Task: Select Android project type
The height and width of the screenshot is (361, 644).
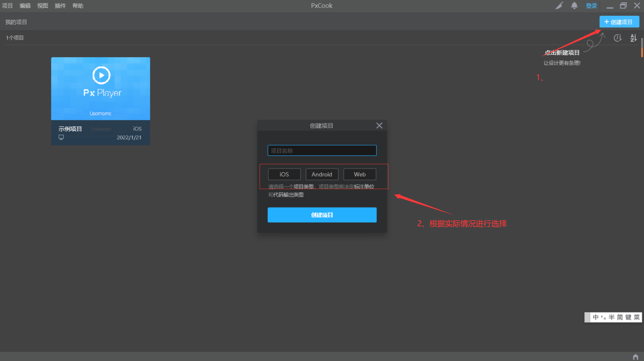Action: [322, 174]
